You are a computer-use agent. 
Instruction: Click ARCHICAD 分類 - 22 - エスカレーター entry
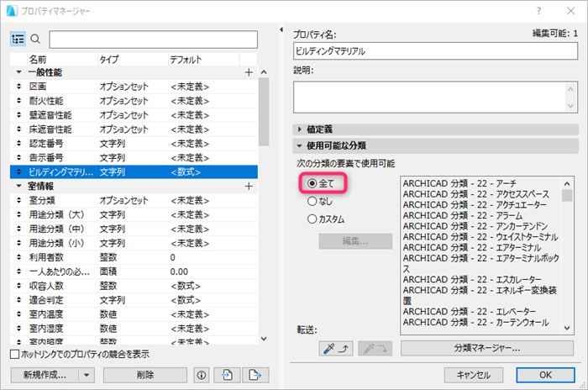[472, 280]
